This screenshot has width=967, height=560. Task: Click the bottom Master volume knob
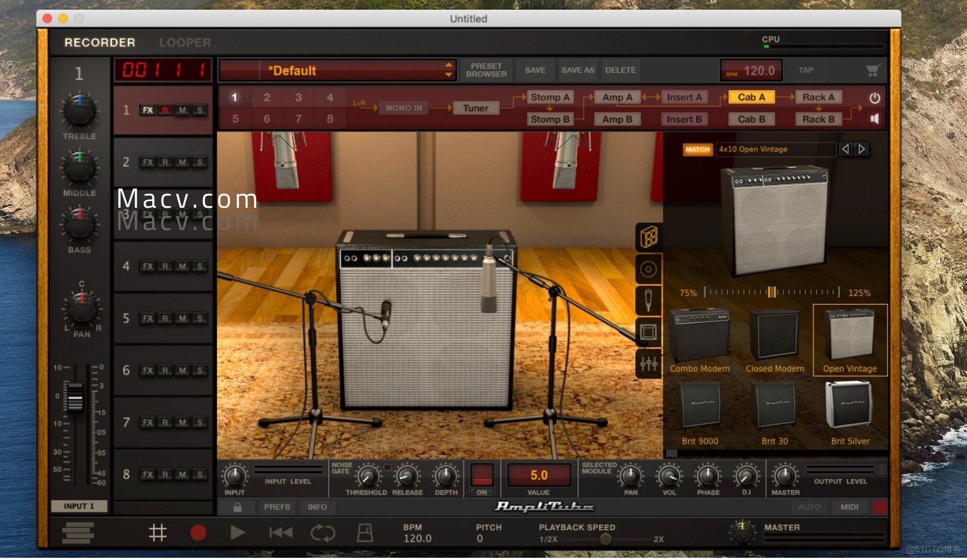[x=742, y=532]
